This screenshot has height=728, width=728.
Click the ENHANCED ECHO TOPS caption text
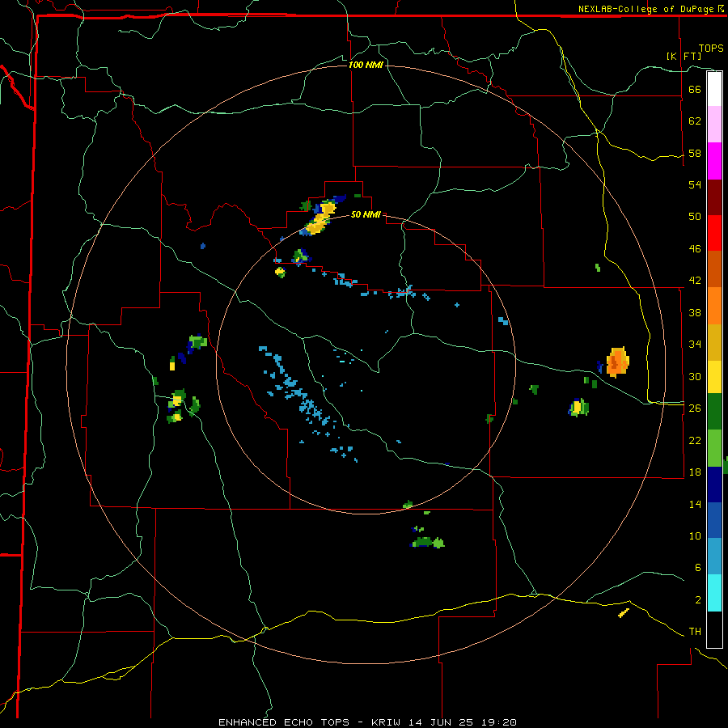(284, 722)
